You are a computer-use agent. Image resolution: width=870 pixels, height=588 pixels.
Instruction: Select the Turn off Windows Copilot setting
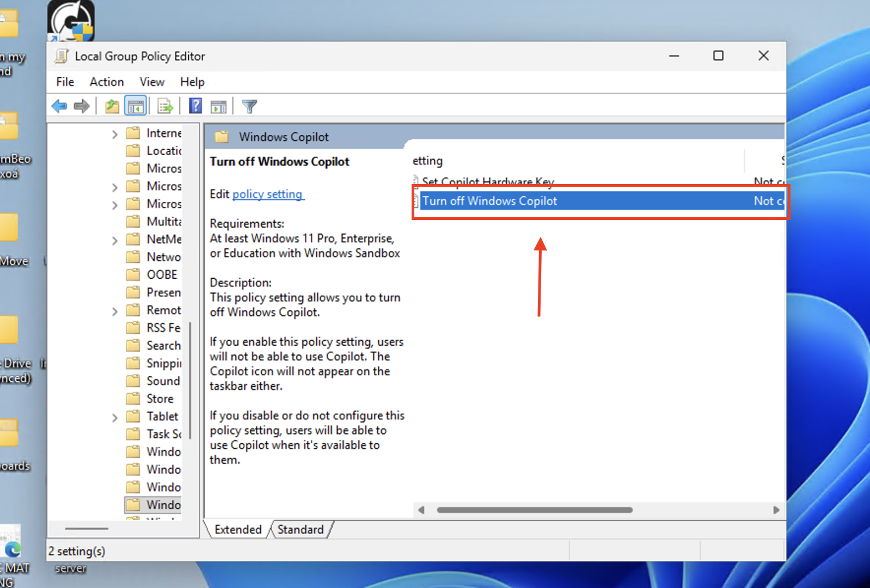(489, 201)
